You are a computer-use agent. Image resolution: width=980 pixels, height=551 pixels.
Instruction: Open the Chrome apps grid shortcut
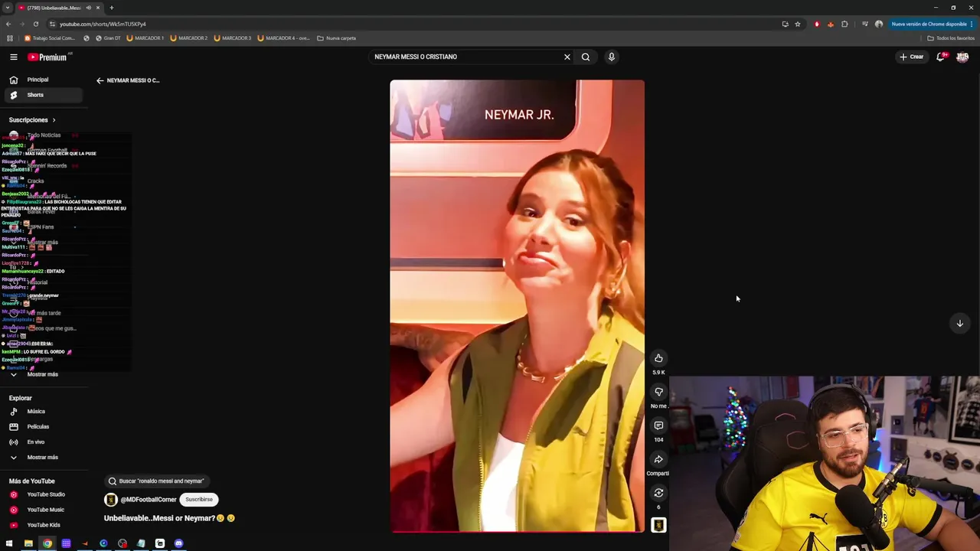pos(9,38)
